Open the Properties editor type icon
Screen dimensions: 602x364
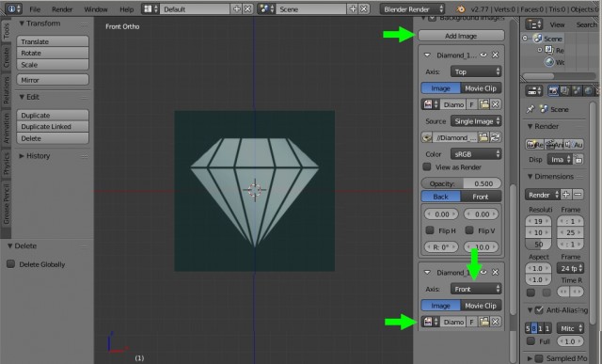(533, 90)
